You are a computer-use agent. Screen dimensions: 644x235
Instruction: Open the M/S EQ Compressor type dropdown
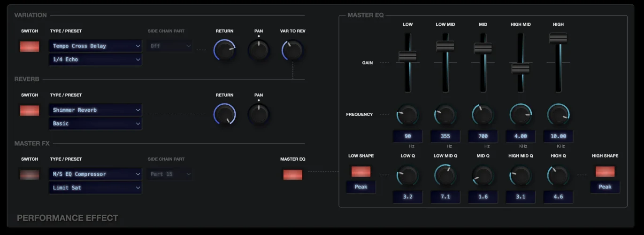pos(95,174)
